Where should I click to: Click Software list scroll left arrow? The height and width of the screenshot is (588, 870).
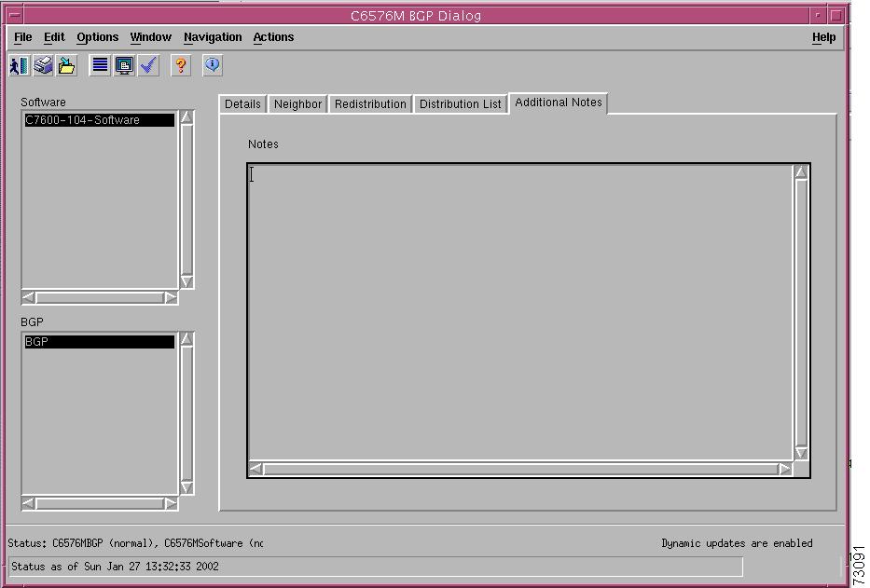click(x=28, y=297)
